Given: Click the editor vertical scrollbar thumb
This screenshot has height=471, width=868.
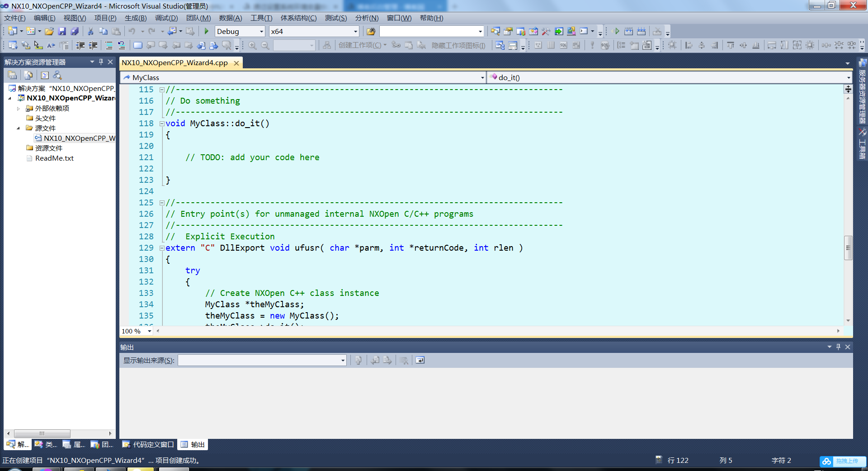Looking at the screenshot, I should (848, 248).
